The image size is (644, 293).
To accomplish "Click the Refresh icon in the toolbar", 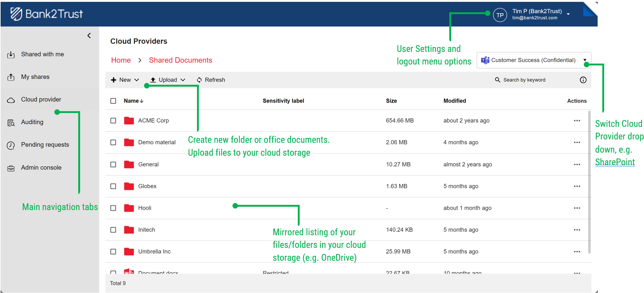I will click(x=199, y=80).
